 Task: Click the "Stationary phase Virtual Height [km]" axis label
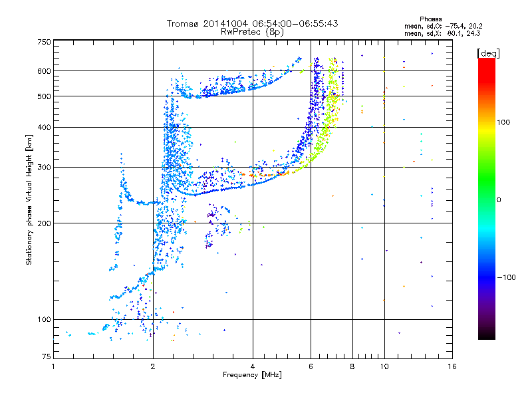tap(29, 199)
